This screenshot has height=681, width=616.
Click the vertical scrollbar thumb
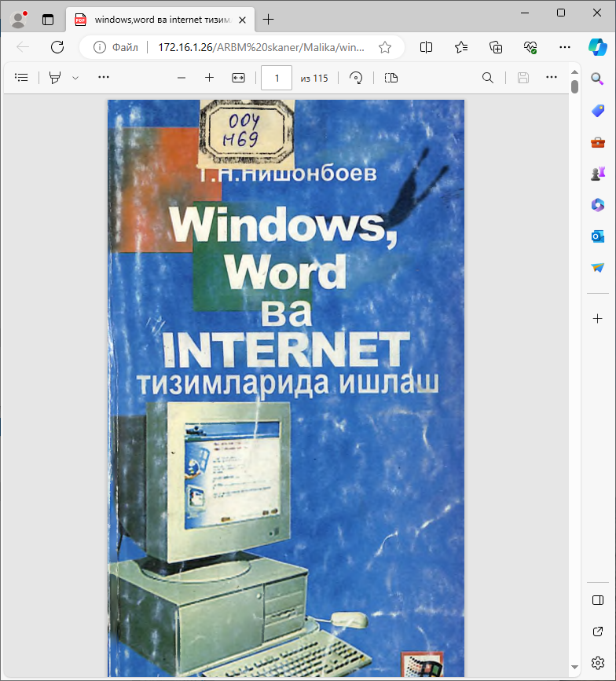point(574,87)
